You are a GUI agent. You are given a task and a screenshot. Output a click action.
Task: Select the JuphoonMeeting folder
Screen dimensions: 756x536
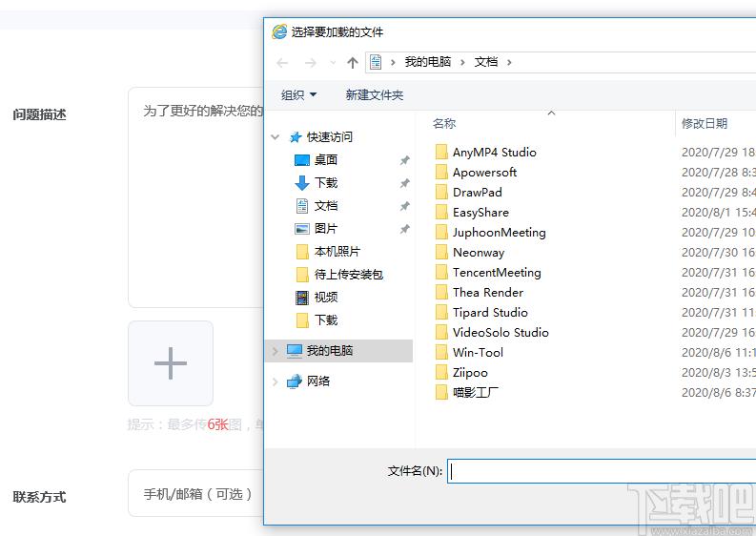[x=499, y=233]
